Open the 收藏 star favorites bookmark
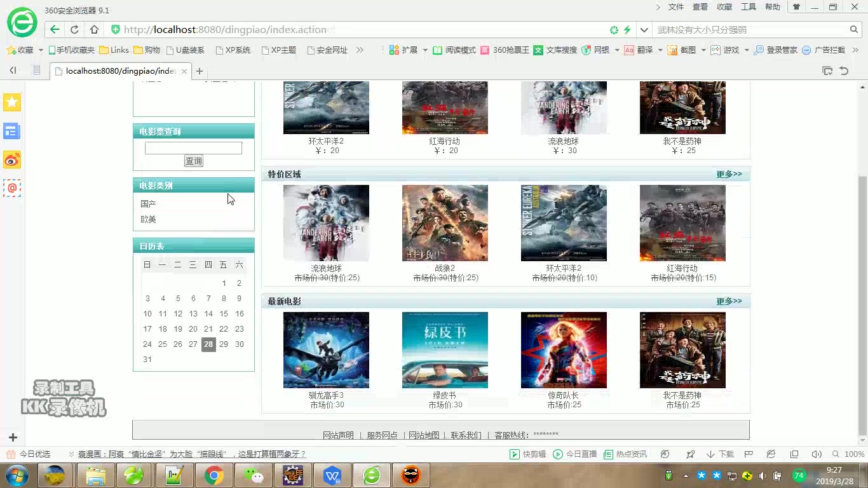 point(20,50)
